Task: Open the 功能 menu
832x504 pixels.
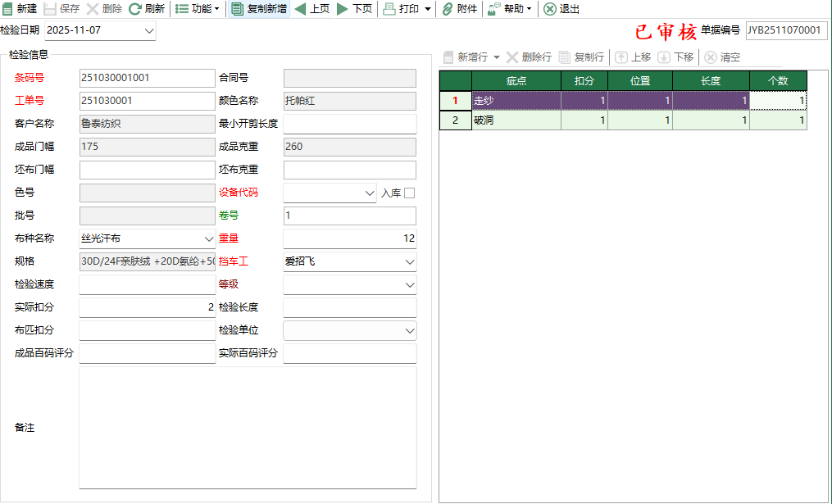Action: pyautogui.click(x=194, y=10)
